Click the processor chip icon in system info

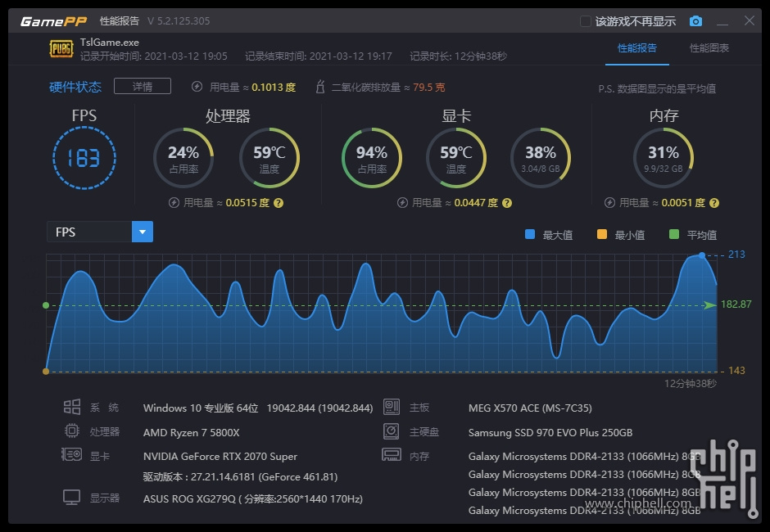[72, 431]
